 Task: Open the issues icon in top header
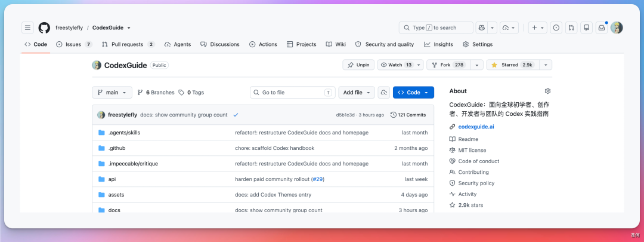(x=556, y=27)
